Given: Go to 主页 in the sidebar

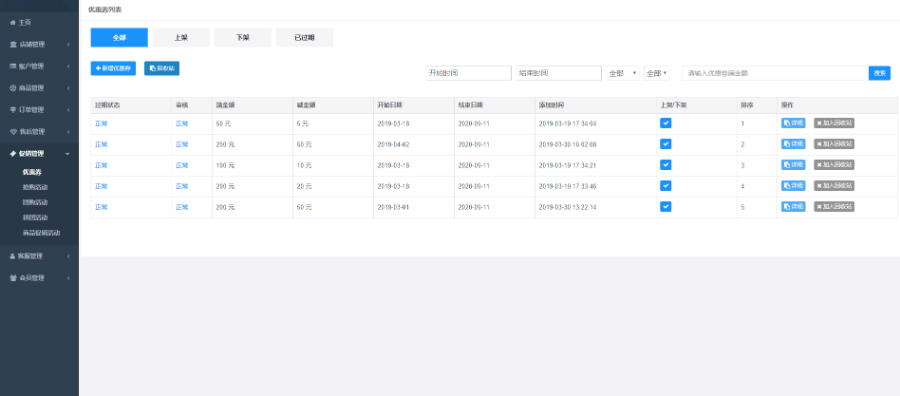Looking at the screenshot, I should [x=25, y=22].
